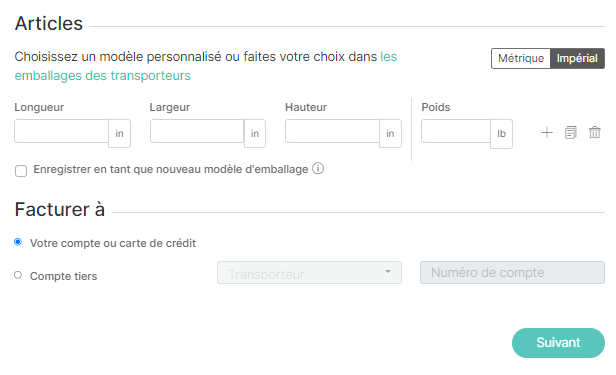Choose the 'Compte tiers' radio button
616x375 pixels.
(18, 275)
